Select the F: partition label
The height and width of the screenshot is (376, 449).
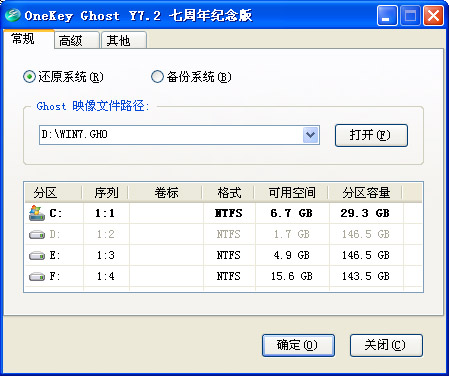(x=55, y=277)
